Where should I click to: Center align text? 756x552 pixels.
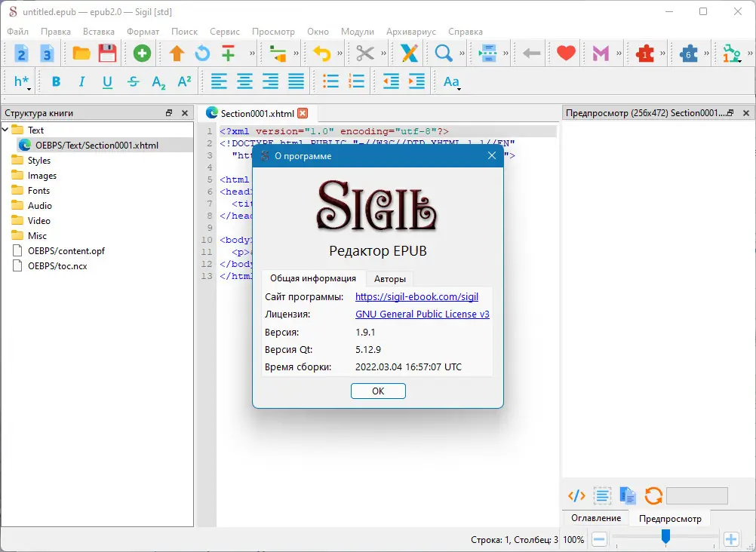point(244,81)
